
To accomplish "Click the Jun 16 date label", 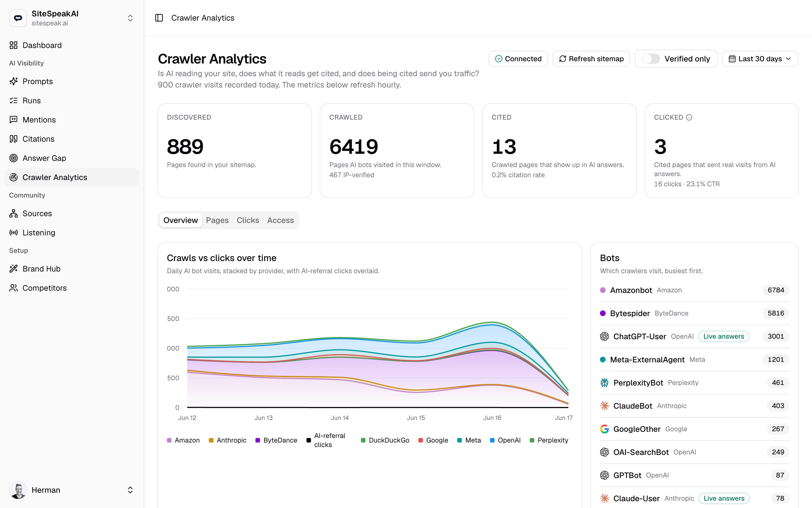I will 492,418.
